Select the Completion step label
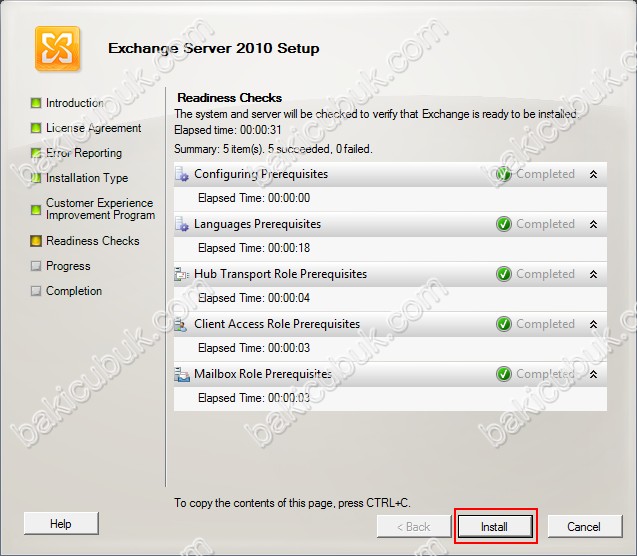 click(74, 291)
